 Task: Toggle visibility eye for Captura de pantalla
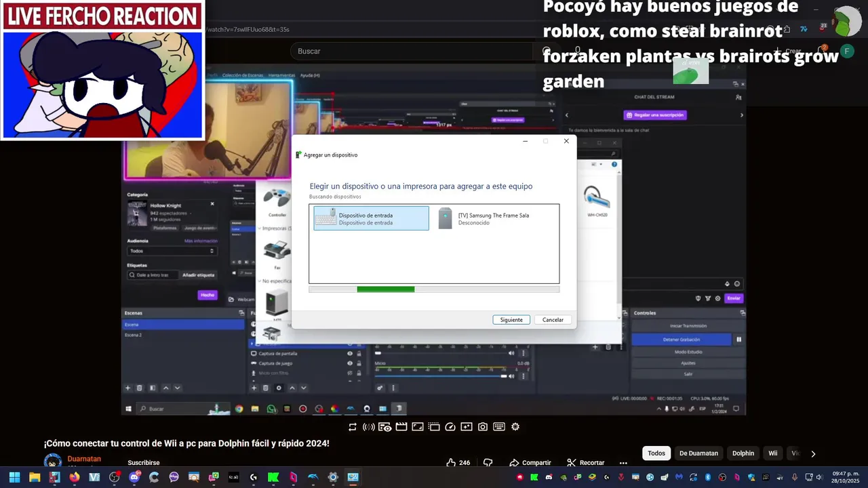coord(351,354)
